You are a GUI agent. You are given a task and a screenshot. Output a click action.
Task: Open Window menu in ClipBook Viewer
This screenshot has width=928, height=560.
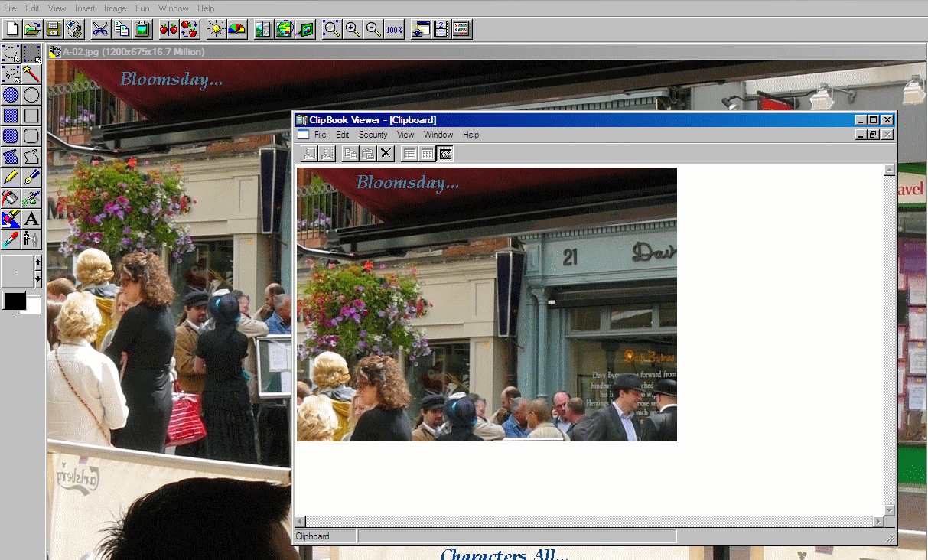[438, 135]
